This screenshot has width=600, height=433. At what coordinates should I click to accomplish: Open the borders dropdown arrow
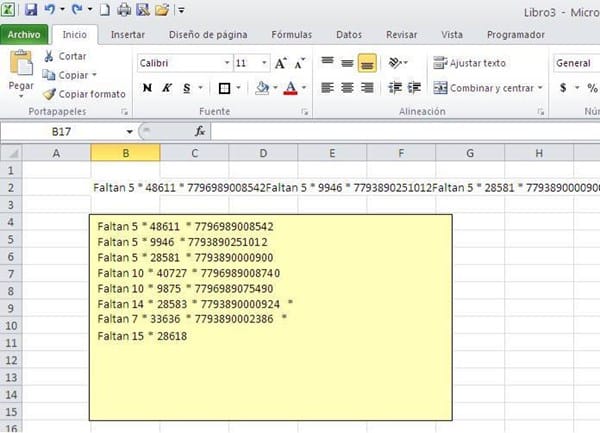[238, 88]
